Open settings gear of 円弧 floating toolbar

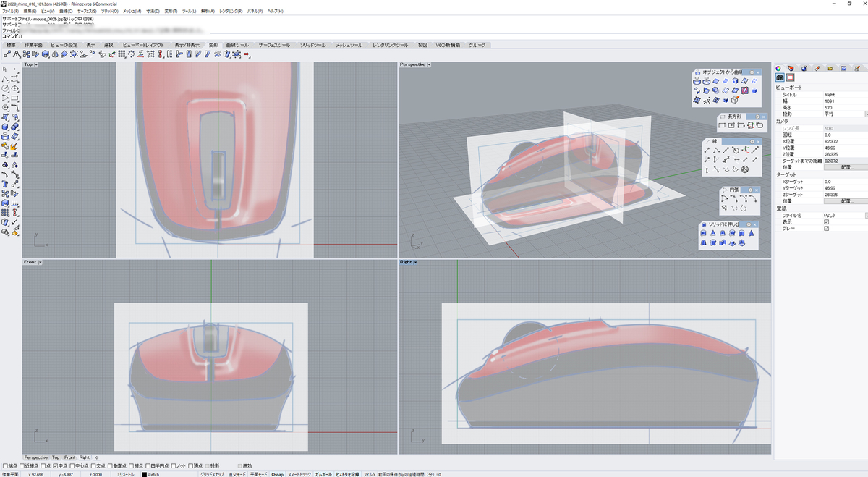click(x=752, y=190)
